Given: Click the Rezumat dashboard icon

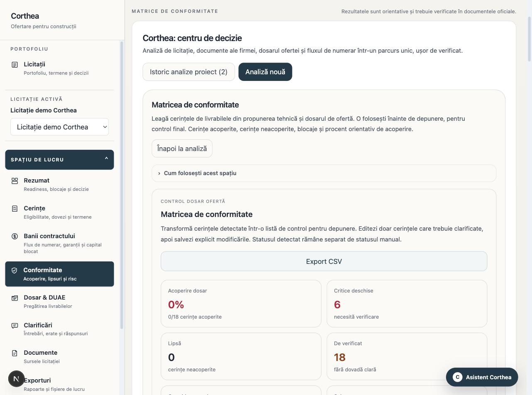Looking at the screenshot, I should point(15,181).
